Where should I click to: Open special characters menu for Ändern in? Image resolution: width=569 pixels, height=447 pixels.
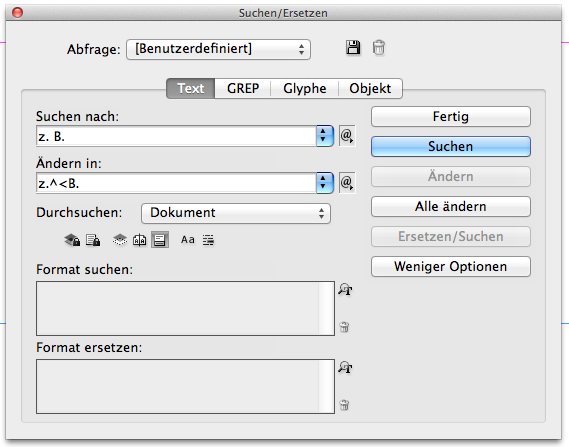pyautogui.click(x=347, y=183)
